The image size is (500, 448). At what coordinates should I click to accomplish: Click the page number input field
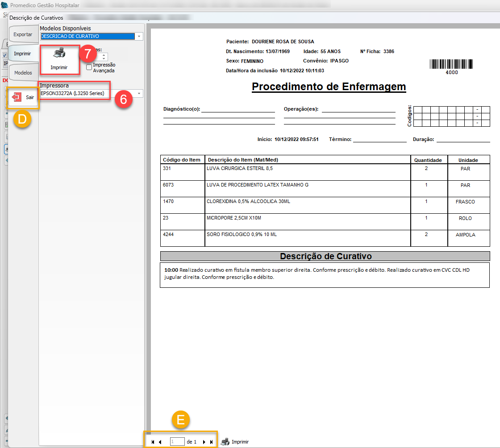coord(177,442)
